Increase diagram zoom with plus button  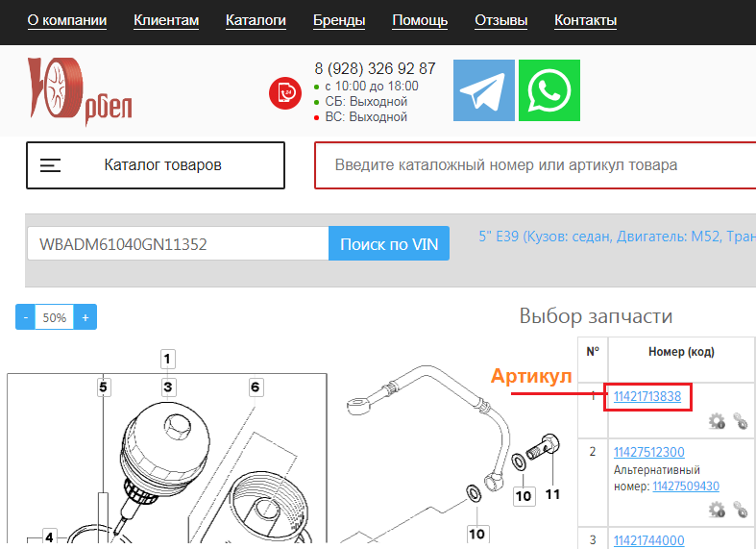pyautogui.click(x=85, y=317)
